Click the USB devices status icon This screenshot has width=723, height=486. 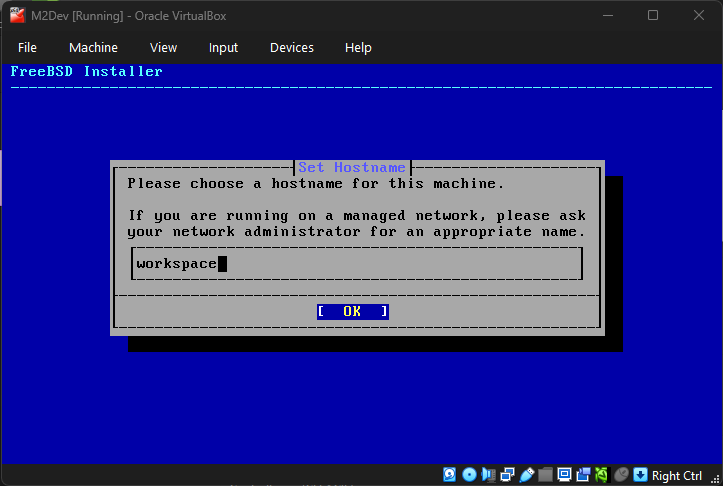526,475
